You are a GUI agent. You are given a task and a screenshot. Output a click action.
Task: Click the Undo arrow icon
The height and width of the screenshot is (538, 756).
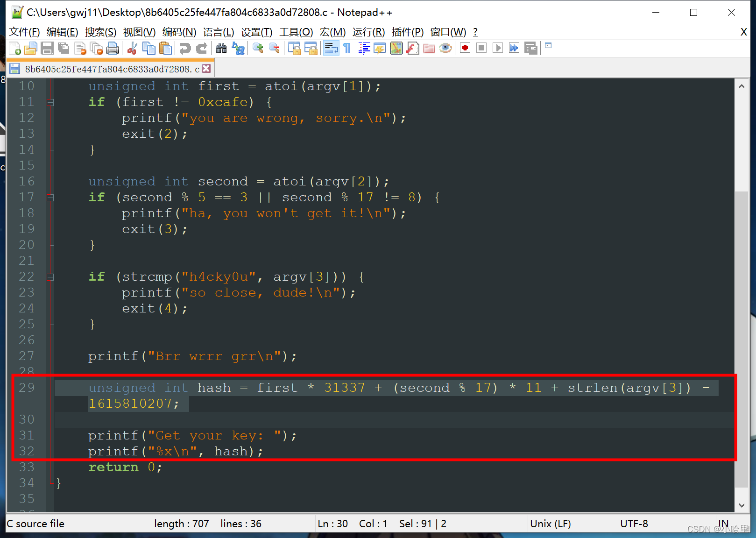coord(185,48)
